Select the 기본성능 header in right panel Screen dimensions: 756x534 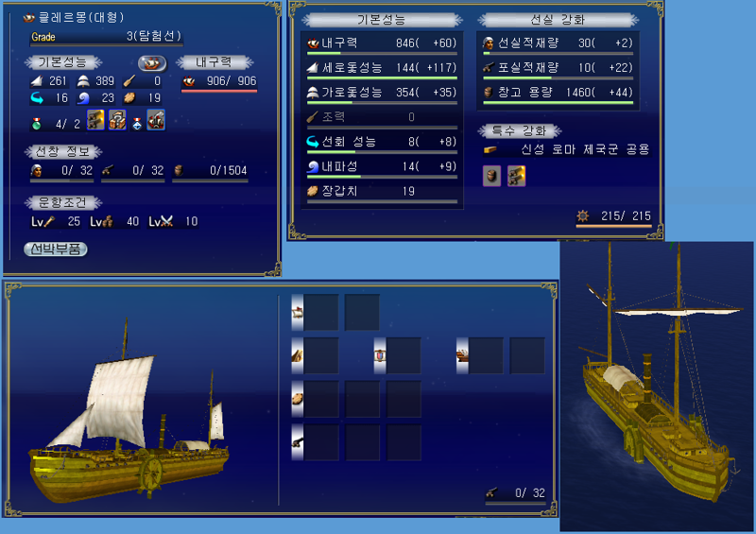tap(382, 20)
